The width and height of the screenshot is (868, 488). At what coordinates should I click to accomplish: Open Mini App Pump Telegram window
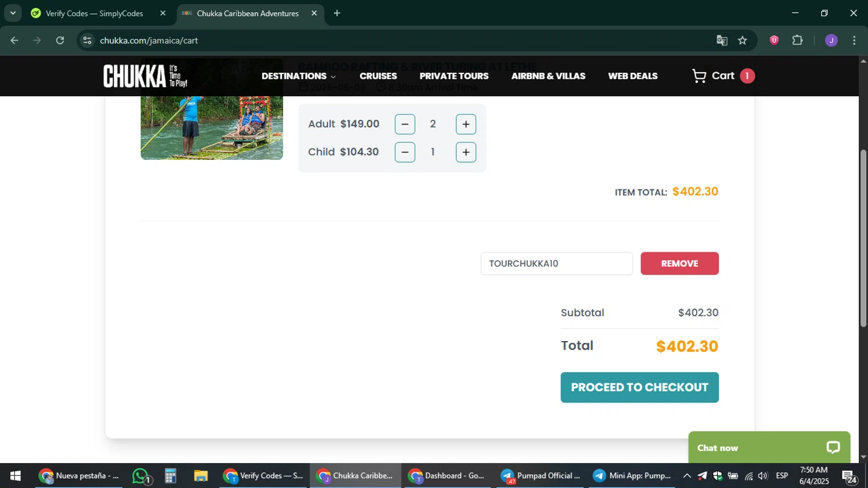(x=632, y=476)
